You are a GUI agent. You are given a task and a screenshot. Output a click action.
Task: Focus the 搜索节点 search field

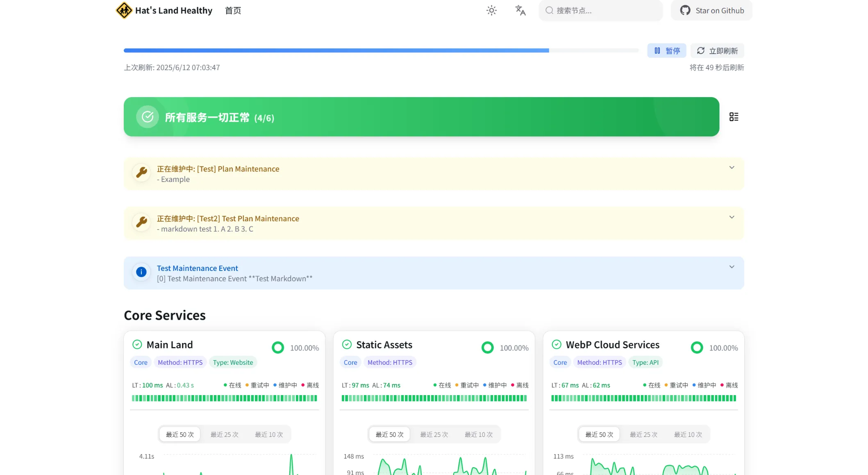[x=600, y=10]
